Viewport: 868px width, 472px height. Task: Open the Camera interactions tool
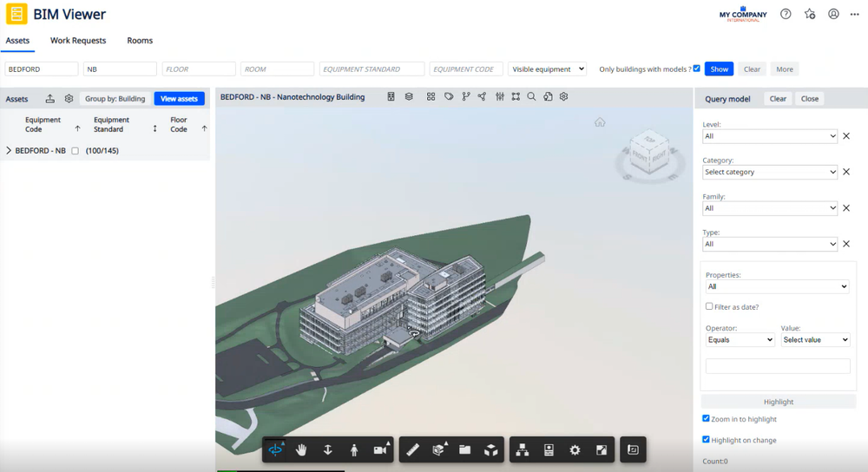pyautogui.click(x=380, y=449)
